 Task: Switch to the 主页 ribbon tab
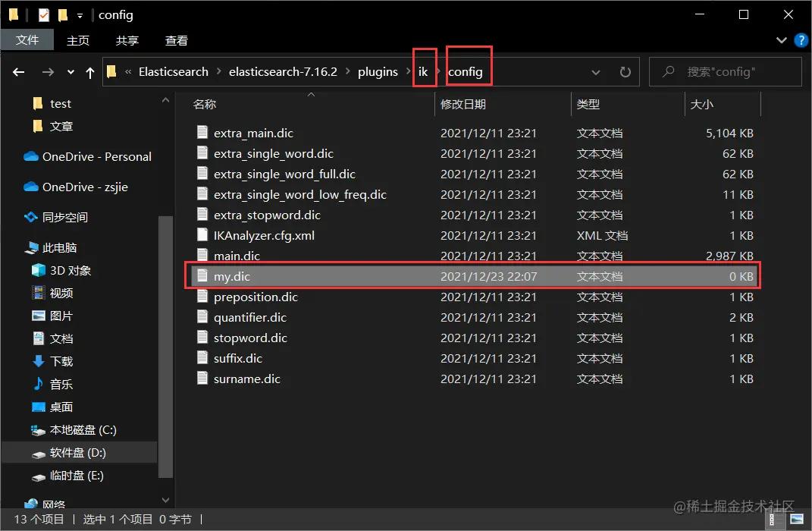pos(77,40)
